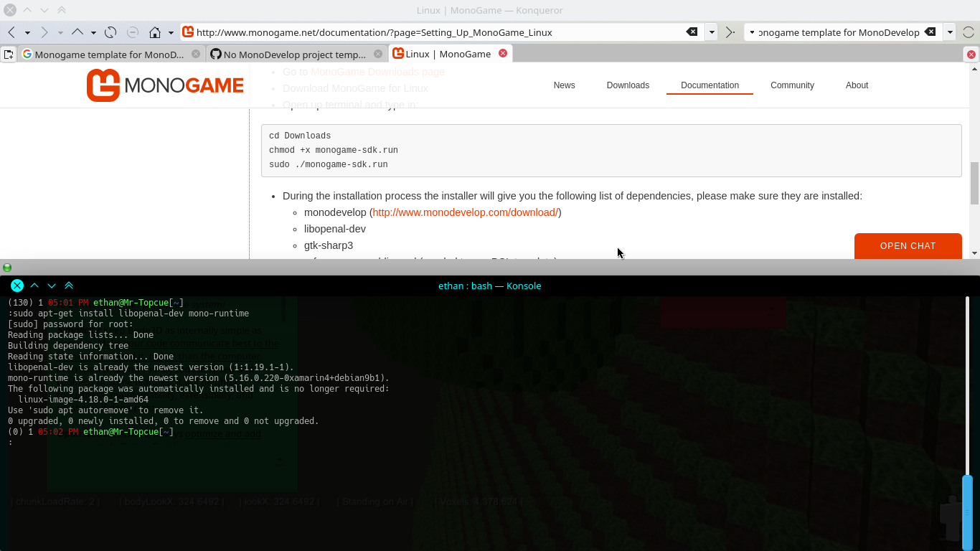Open the Downloads nav menu item
Screen dimensions: 980x551
[x=628, y=85]
